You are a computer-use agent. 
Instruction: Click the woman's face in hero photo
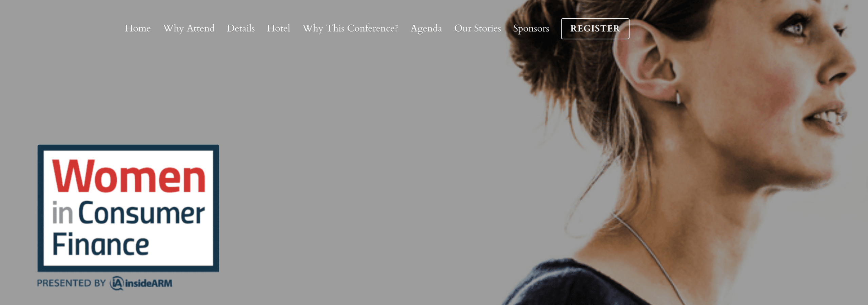(x=790, y=85)
